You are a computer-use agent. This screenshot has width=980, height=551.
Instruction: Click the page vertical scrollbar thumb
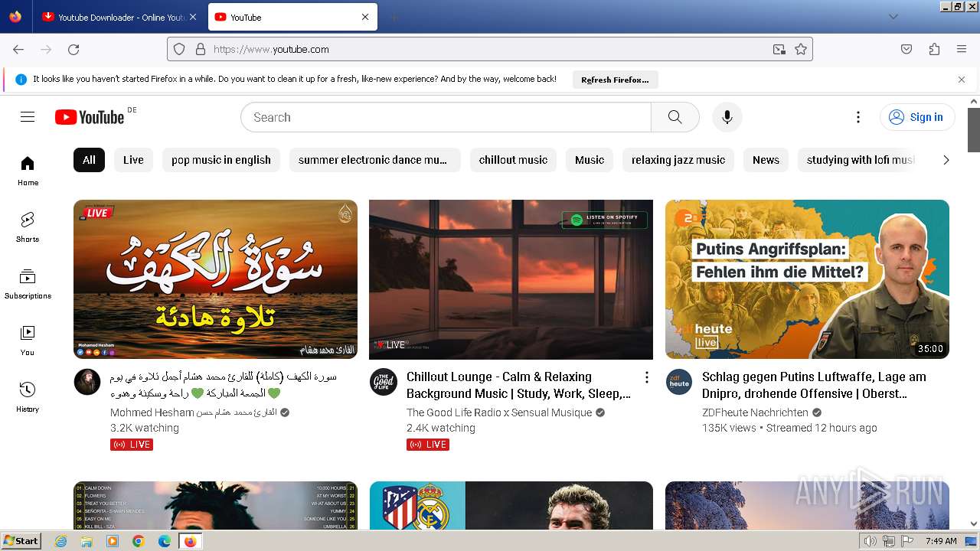(974, 129)
